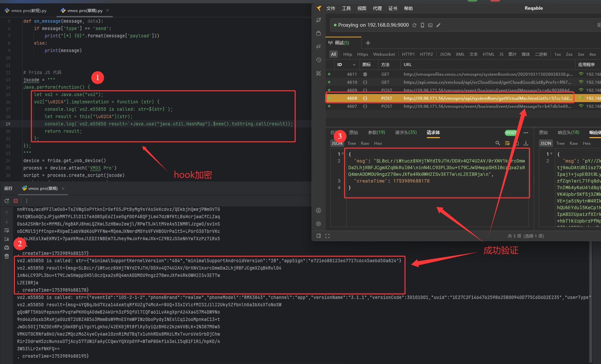This screenshot has height=364, width=601.
Task: Close the vmos pro(草稿).py editor tab
Action: 108,10
